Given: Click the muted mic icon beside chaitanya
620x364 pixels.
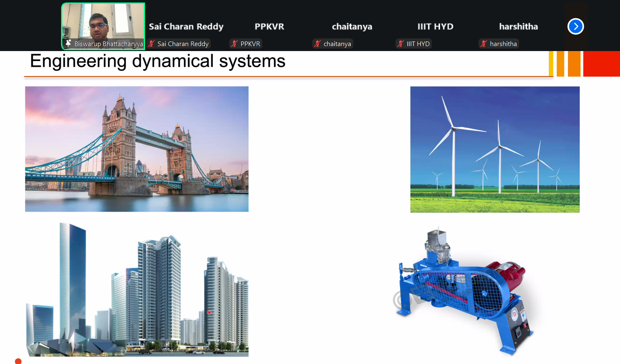Looking at the screenshot, I should click(x=318, y=44).
